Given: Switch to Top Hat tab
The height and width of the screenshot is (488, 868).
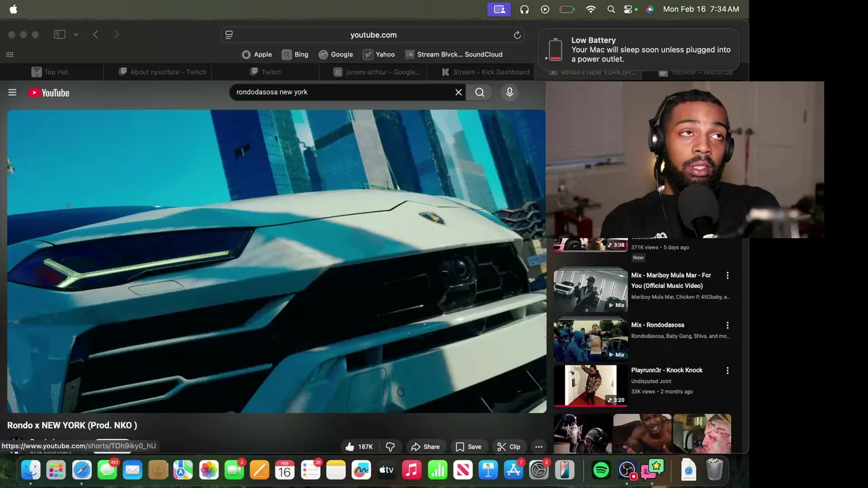Looking at the screenshot, I should [50, 72].
